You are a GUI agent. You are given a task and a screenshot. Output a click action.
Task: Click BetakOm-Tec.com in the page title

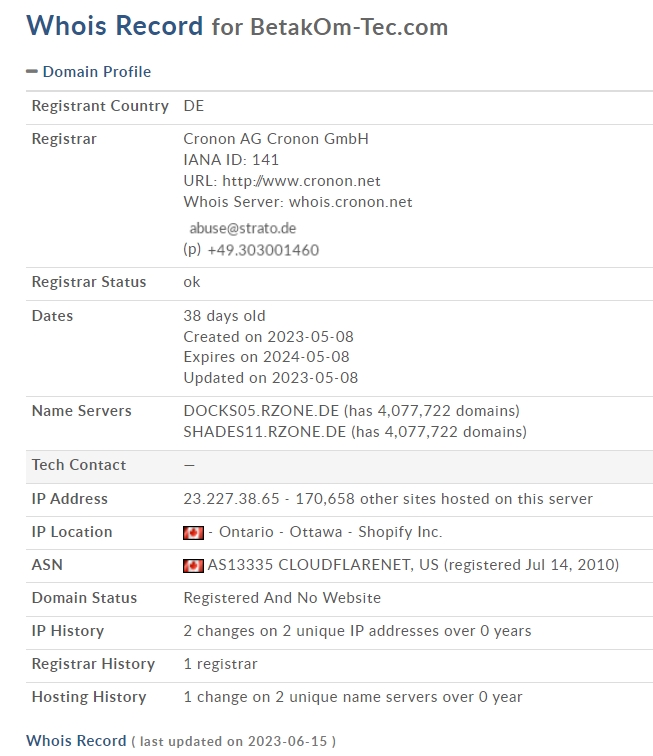point(348,27)
